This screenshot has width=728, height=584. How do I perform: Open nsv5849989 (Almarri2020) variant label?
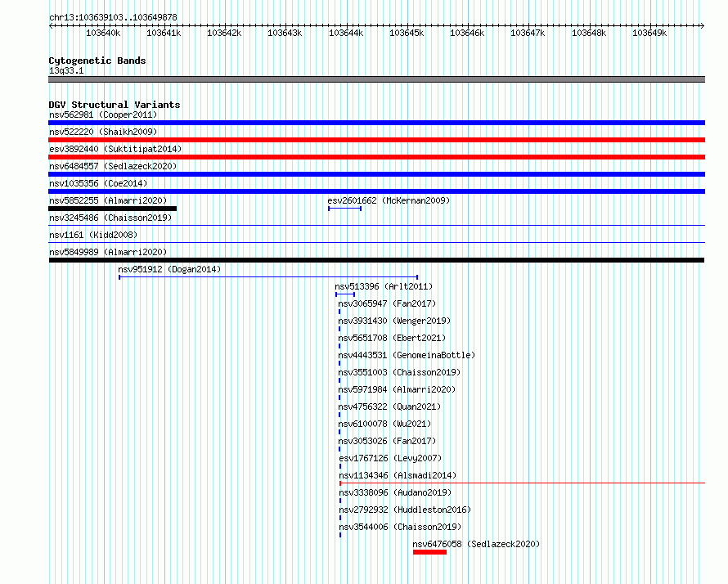108,252
